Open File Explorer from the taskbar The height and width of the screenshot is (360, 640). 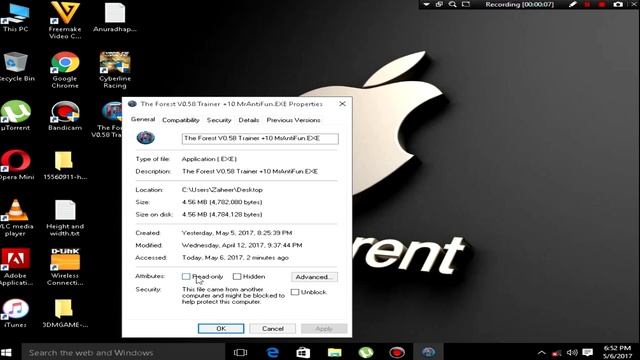click(334, 352)
